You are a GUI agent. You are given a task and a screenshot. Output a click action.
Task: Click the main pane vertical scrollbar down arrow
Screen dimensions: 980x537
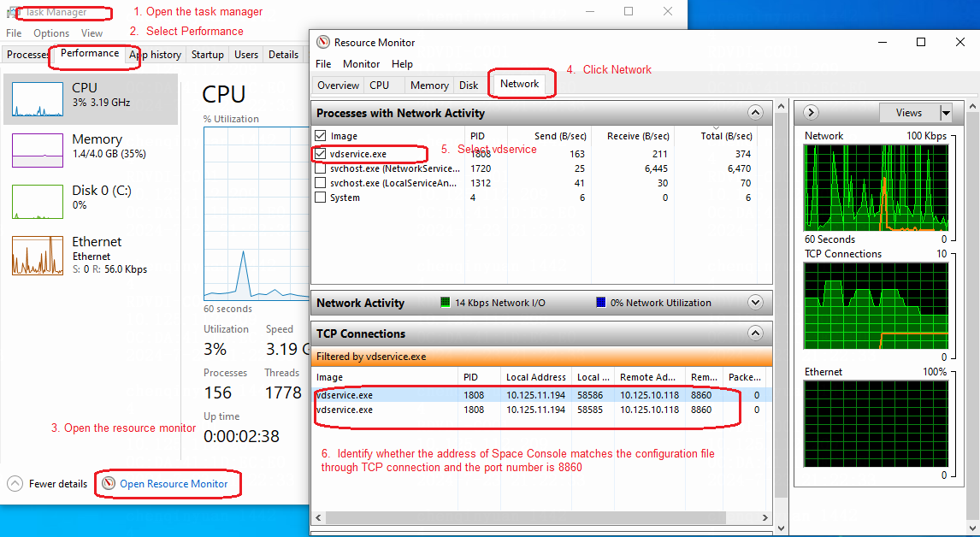(781, 528)
